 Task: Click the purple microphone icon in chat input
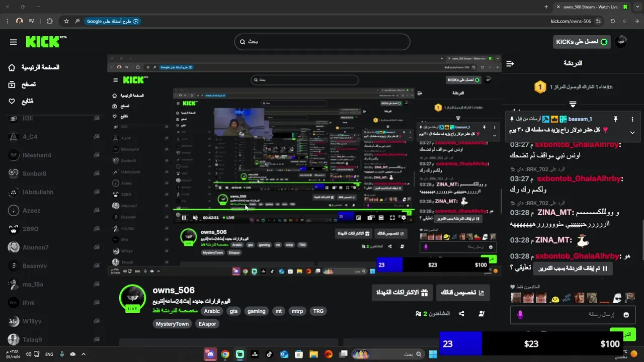520,315
